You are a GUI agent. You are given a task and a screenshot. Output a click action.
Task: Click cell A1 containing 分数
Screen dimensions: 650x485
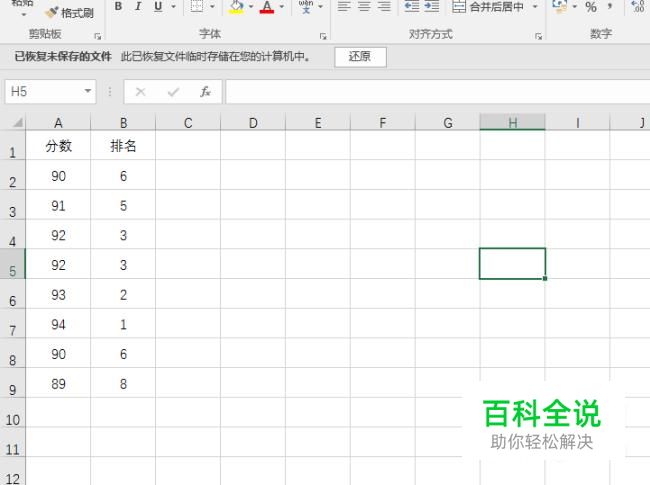58,146
